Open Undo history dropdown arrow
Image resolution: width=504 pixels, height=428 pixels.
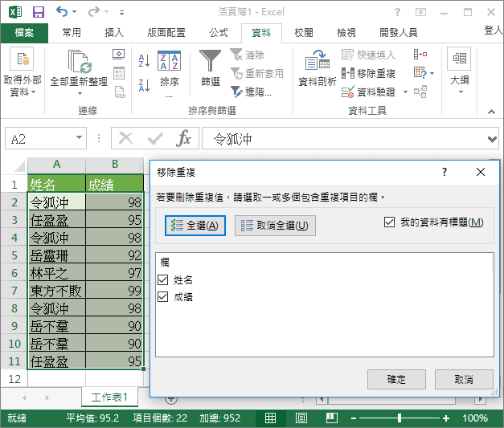pyautogui.click(x=74, y=12)
